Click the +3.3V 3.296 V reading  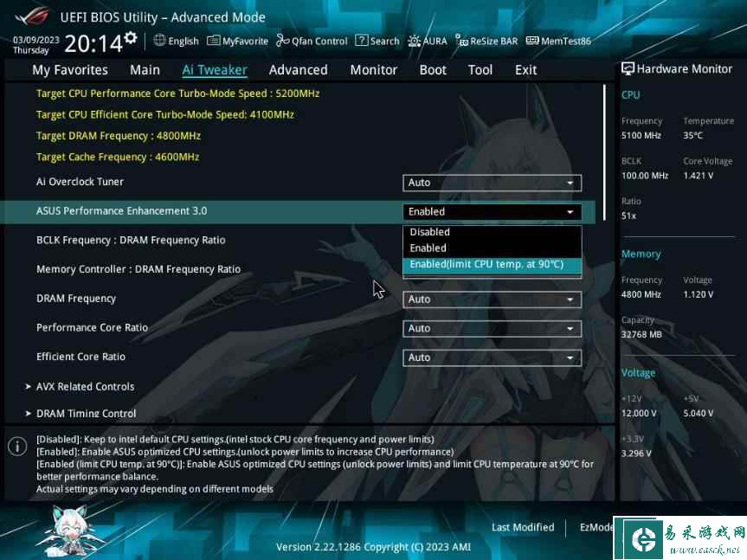tap(635, 454)
